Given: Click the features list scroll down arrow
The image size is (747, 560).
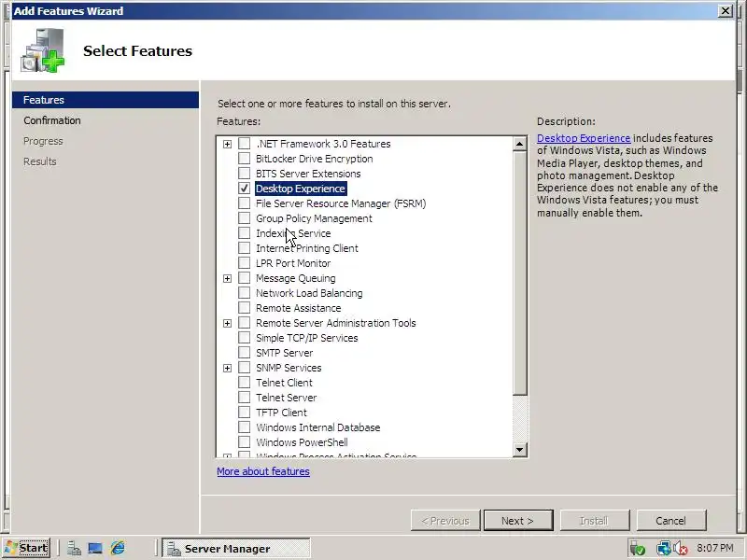Looking at the screenshot, I should (520, 449).
